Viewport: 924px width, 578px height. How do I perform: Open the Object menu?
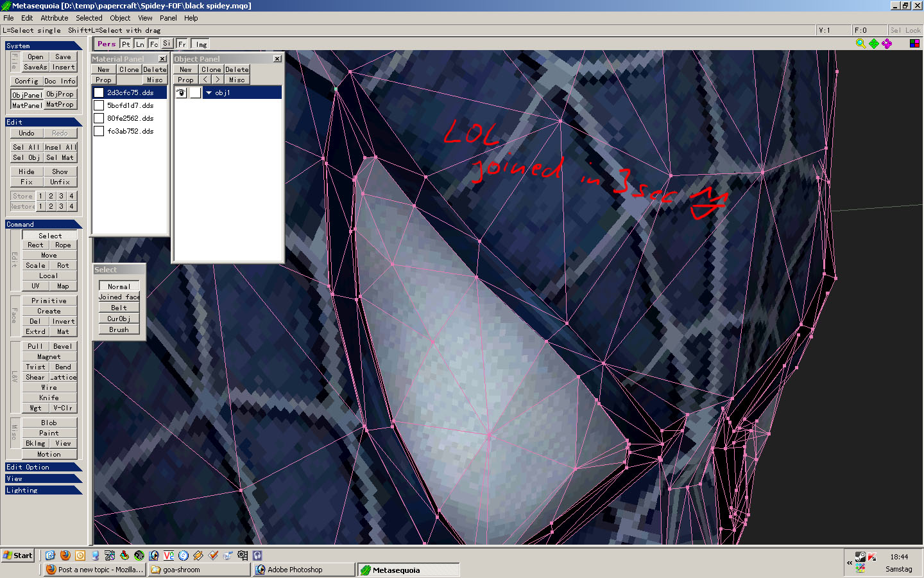click(x=120, y=18)
